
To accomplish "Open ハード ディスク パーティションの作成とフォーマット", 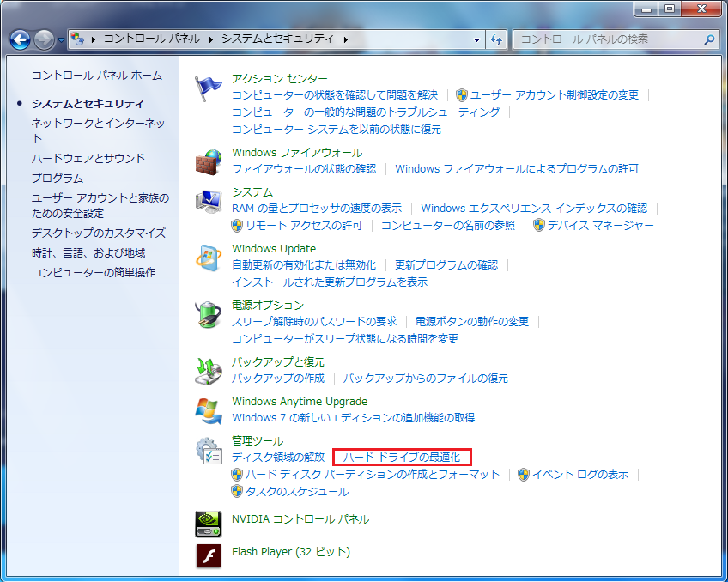I will [x=373, y=475].
